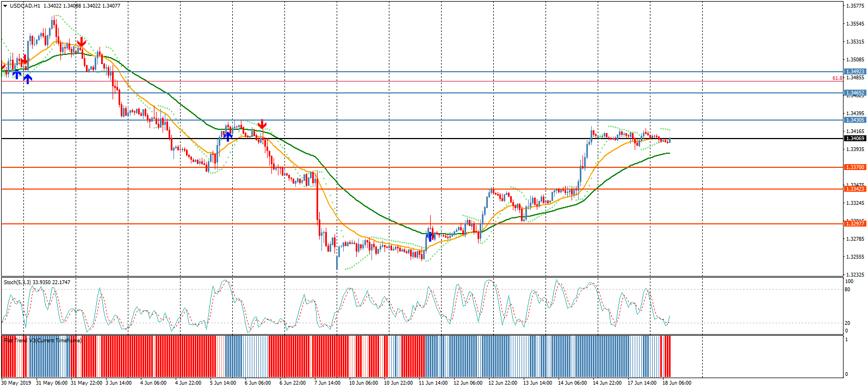
Task: Click the blue buy arrow near 11 Jun 14:00
Action: click(x=431, y=236)
